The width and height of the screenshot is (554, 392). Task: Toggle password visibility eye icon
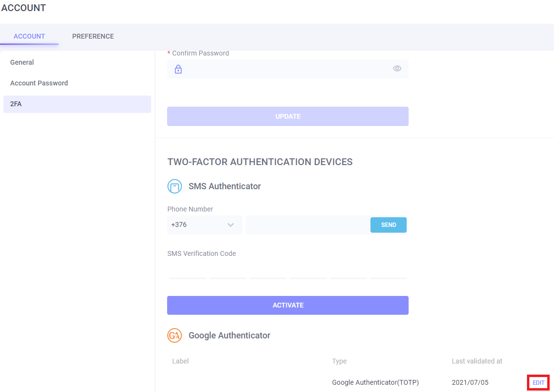tap(397, 69)
